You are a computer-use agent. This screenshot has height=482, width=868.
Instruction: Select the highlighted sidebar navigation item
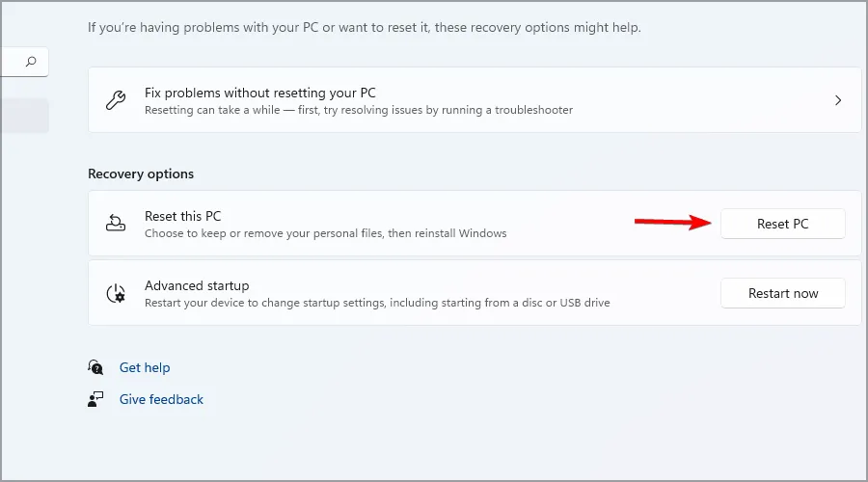(23, 116)
